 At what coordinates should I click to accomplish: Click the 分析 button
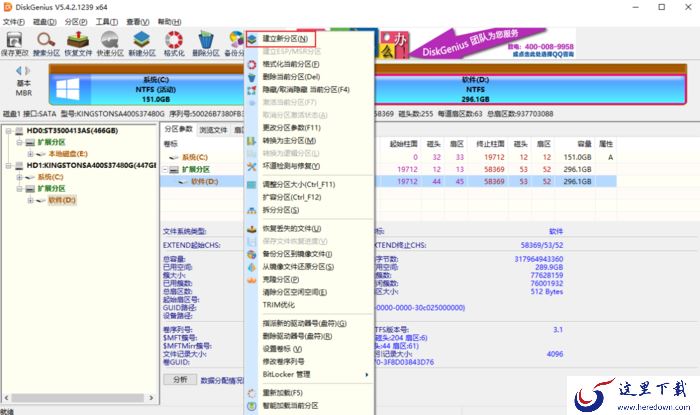click(x=180, y=380)
